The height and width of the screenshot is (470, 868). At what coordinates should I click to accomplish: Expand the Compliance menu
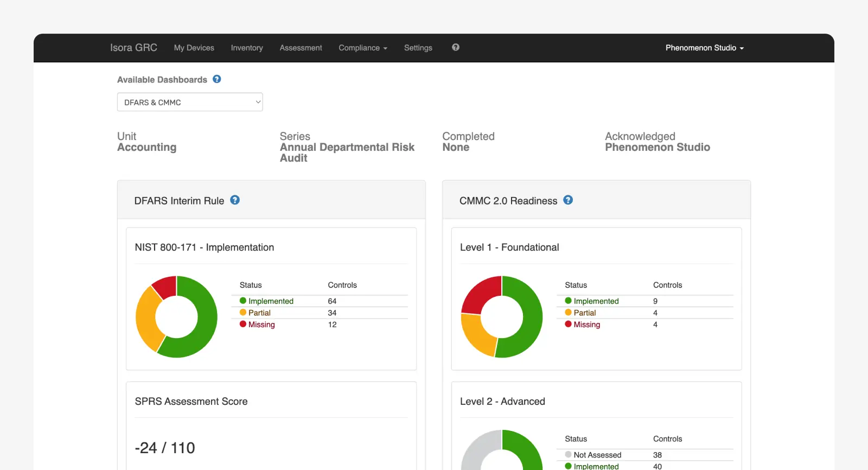pos(363,48)
